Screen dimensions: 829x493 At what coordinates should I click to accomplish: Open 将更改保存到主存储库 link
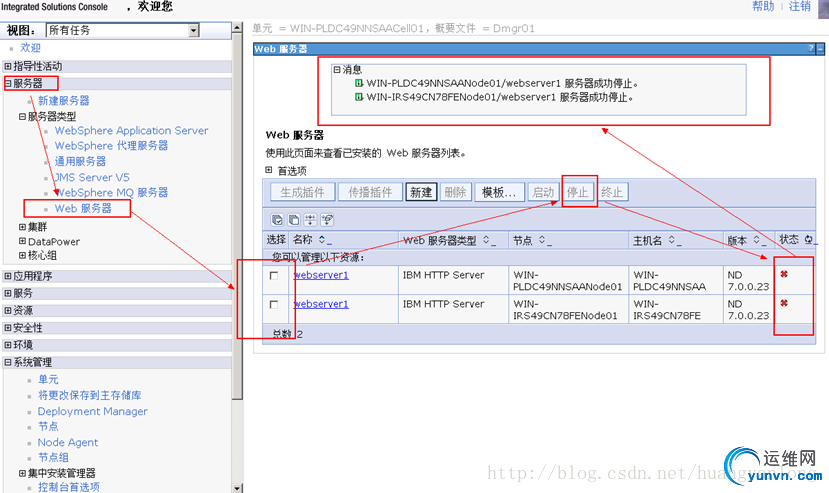[89, 395]
